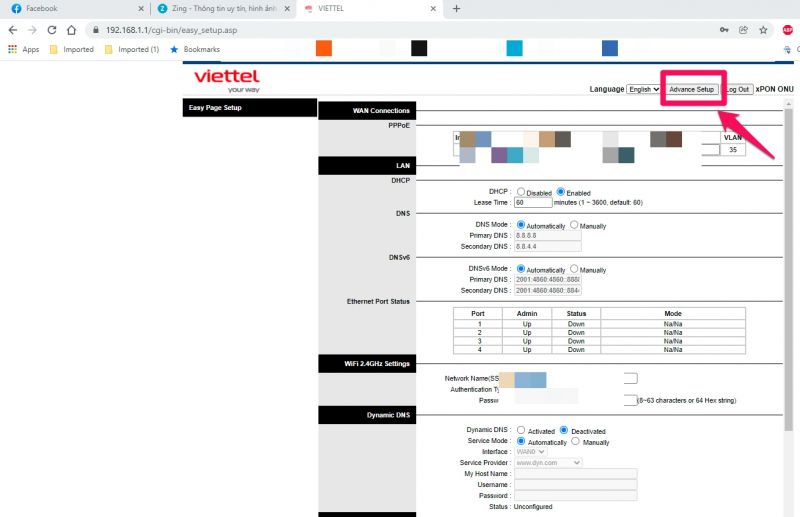
Task: Click port 1 row in Ethernet table
Action: pyautogui.click(x=599, y=324)
